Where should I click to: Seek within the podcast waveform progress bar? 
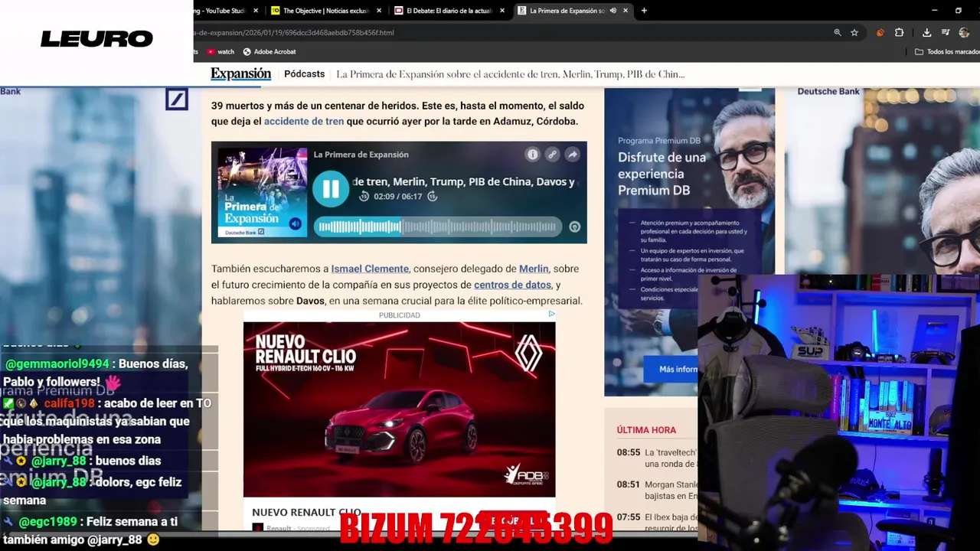[x=436, y=227]
